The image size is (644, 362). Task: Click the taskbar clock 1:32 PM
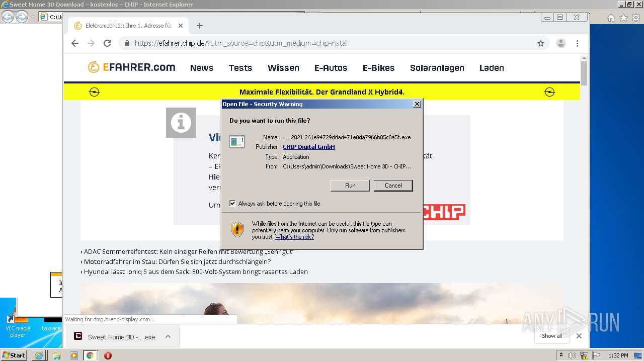tap(618, 355)
